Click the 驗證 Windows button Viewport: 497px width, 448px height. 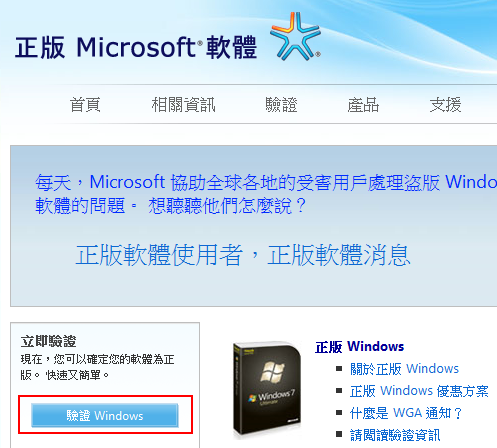105,415
